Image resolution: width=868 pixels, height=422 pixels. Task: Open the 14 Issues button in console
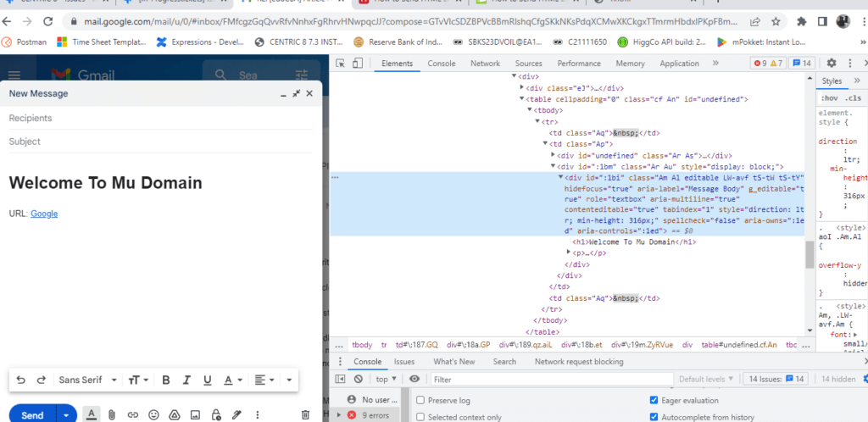(x=776, y=380)
